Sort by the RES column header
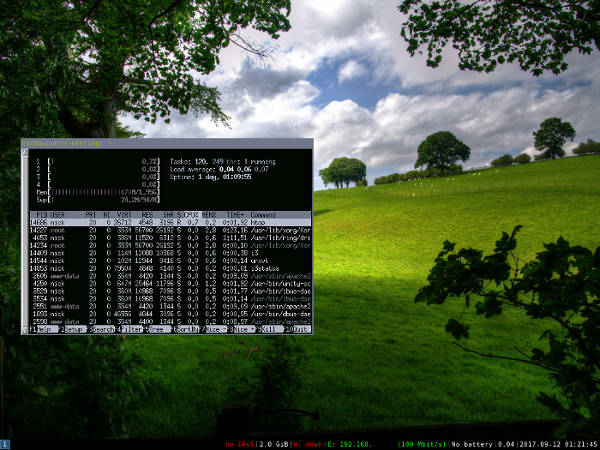Image resolution: width=600 pixels, height=450 pixels. [147, 215]
